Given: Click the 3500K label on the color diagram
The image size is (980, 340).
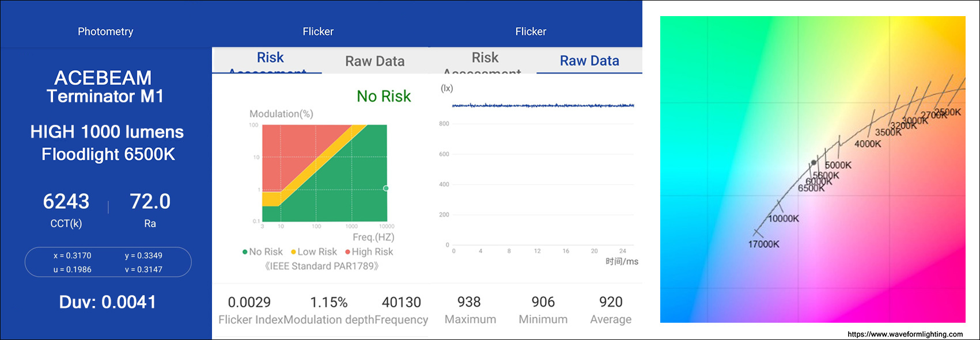Looking at the screenshot, I should click(888, 132).
